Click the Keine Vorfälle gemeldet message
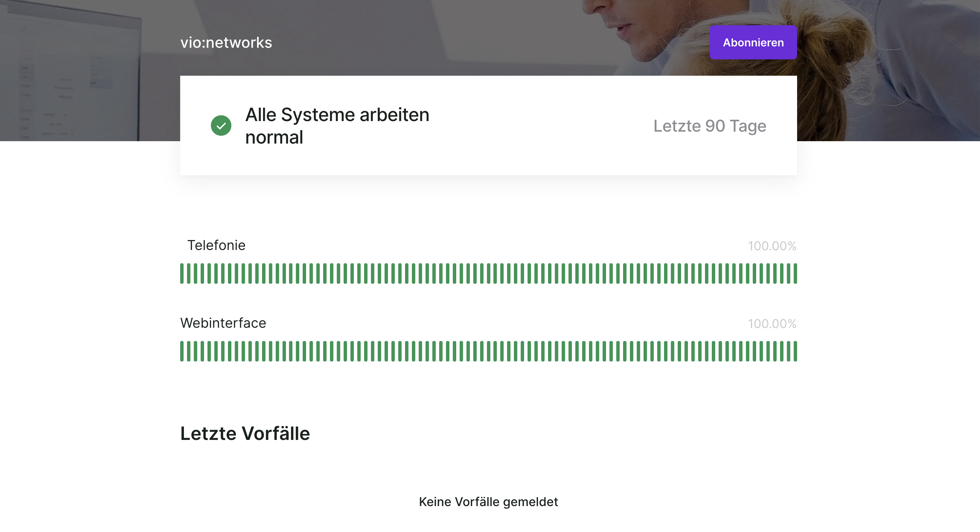Image resolution: width=980 pixels, height=532 pixels. tap(489, 502)
